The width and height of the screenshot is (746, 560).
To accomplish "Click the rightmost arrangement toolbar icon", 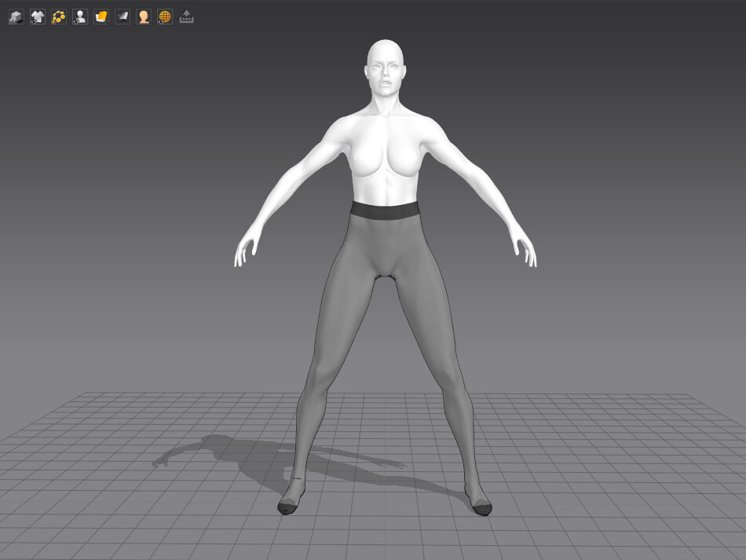I will click(x=185, y=16).
